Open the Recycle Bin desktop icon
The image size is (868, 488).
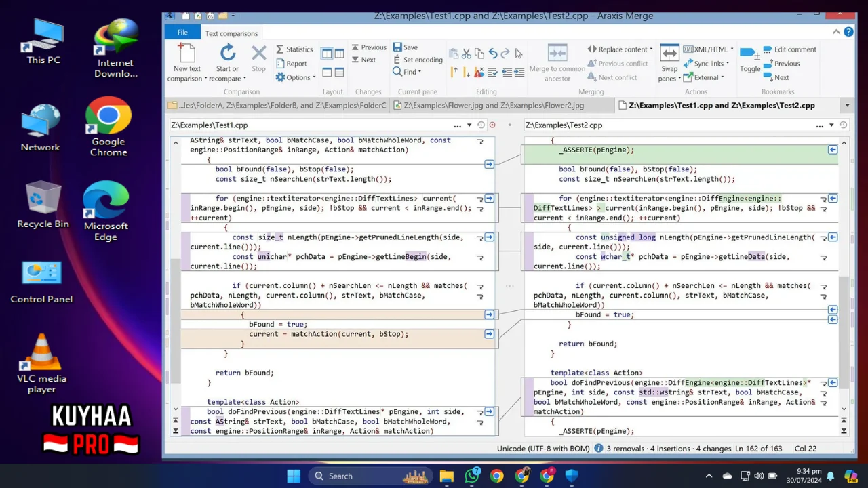pyautogui.click(x=43, y=205)
